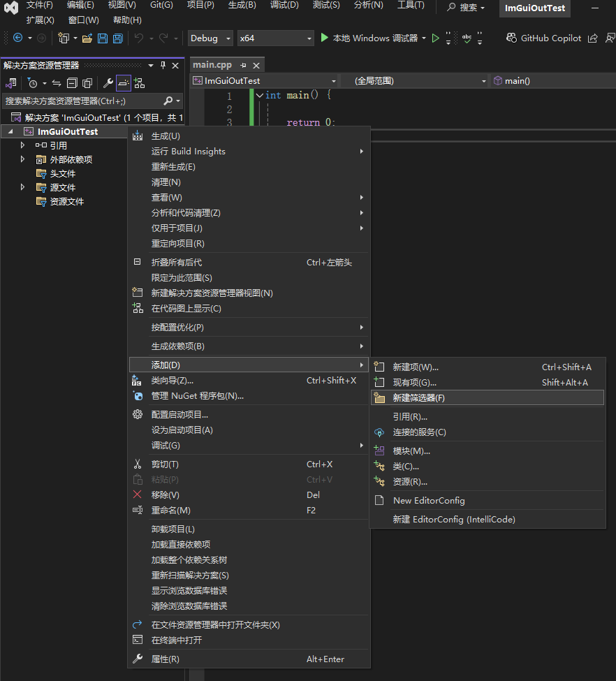Expand the 外部依赖项 tree node
The image size is (616, 681).
[22, 159]
